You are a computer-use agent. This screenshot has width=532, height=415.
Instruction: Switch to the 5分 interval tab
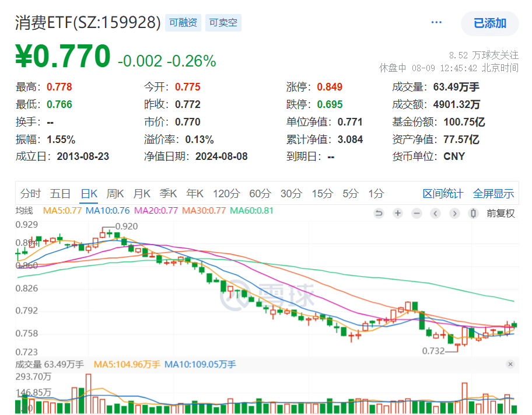click(351, 194)
